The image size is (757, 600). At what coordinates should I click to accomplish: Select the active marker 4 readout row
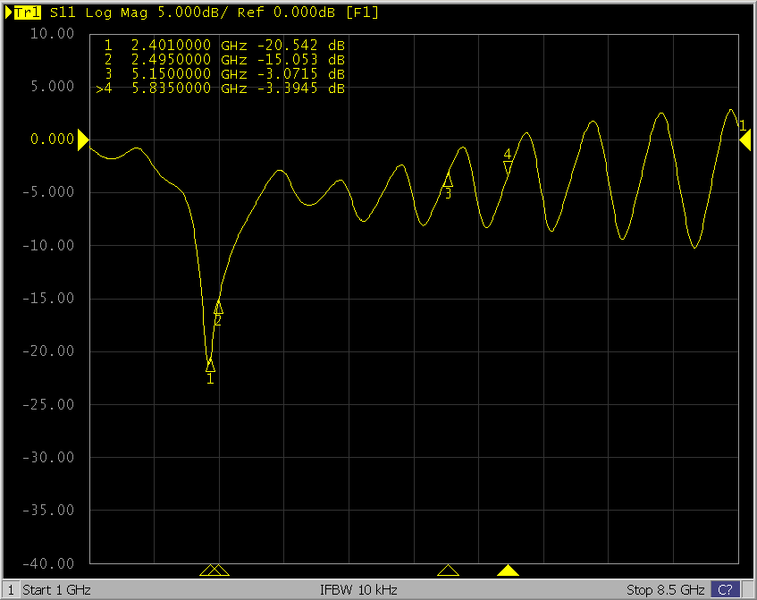[220, 89]
